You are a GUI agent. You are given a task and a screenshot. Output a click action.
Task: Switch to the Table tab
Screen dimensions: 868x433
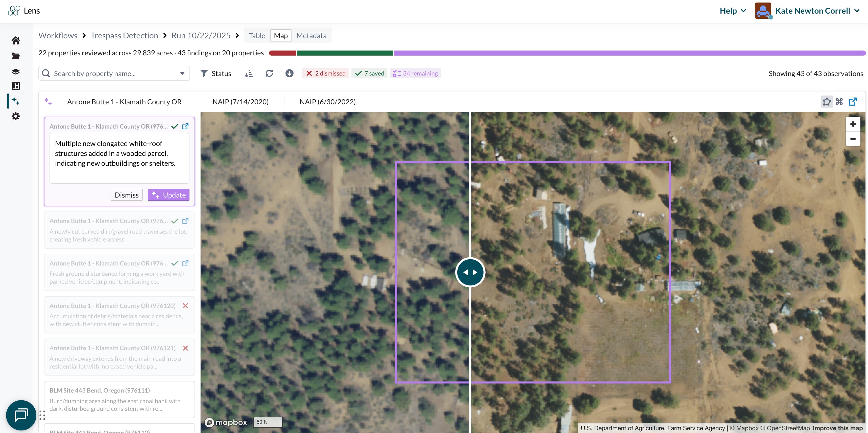[257, 35]
